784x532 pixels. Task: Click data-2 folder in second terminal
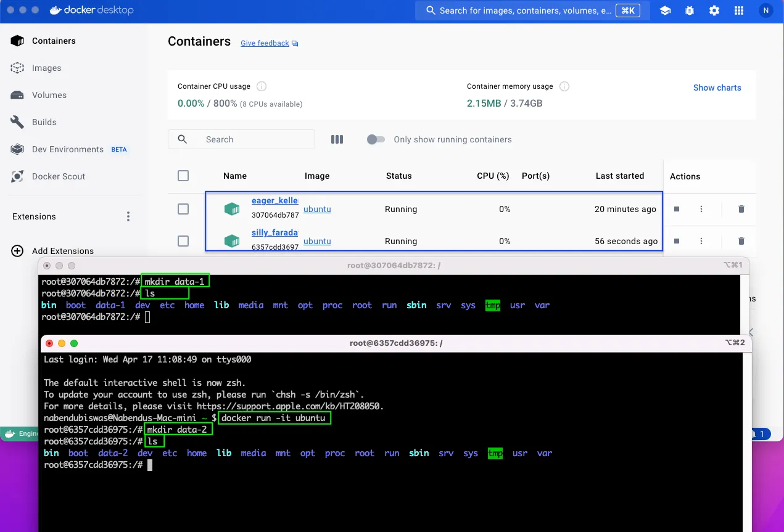113,453
